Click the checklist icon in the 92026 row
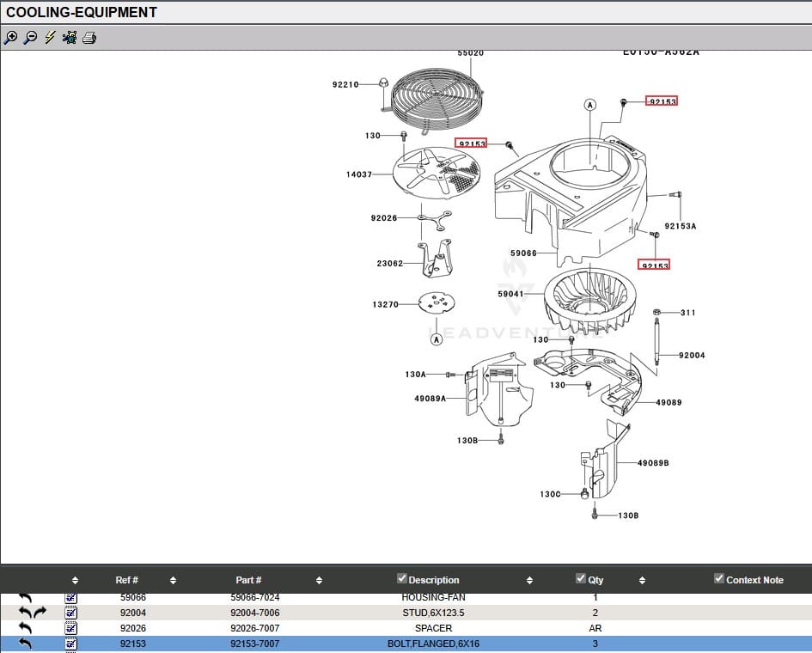 pyautogui.click(x=71, y=628)
